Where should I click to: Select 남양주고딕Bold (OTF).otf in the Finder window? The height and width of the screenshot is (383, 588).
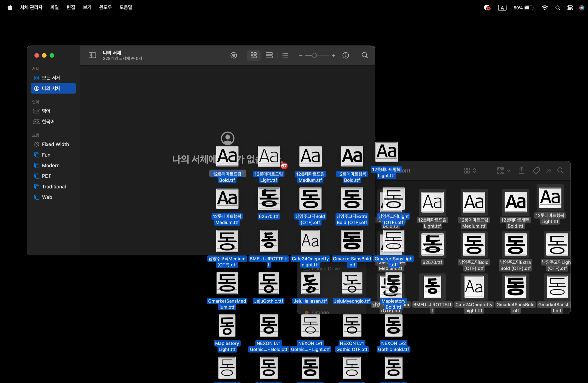pos(474,251)
